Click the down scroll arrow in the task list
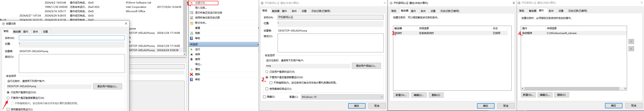 point(185,54)
